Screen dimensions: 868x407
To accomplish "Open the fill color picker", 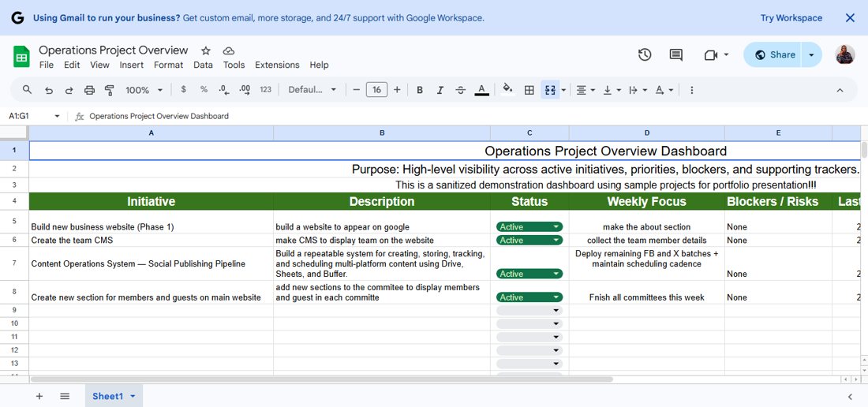I will click(507, 90).
